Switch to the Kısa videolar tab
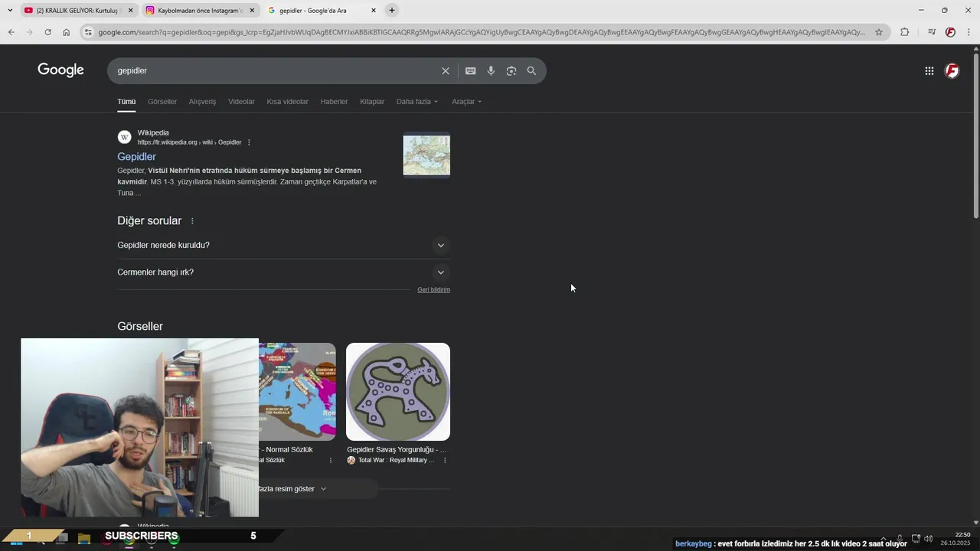The width and height of the screenshot is (980, 551). click(x=287, y=102)
